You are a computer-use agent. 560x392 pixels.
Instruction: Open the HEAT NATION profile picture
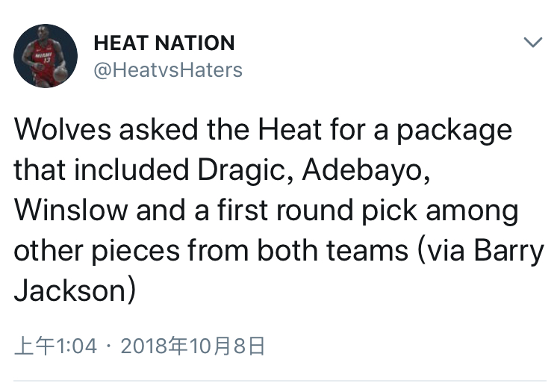point(46,56)
